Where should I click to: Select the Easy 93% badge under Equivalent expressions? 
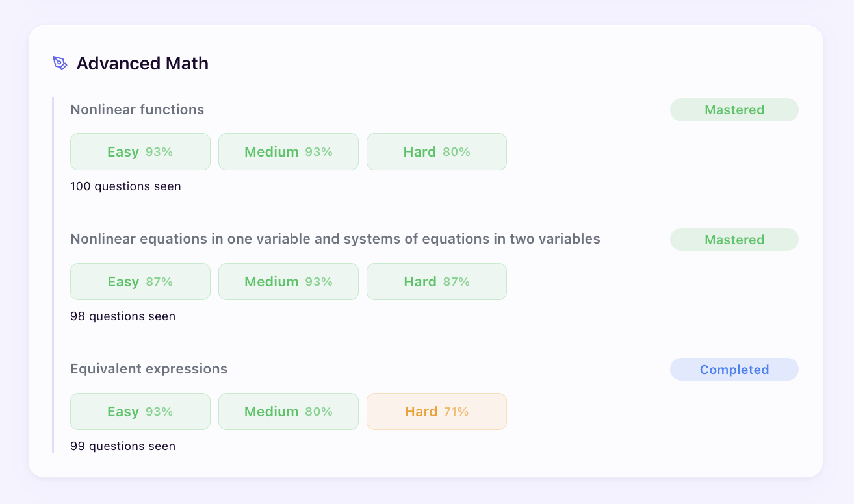140,411
